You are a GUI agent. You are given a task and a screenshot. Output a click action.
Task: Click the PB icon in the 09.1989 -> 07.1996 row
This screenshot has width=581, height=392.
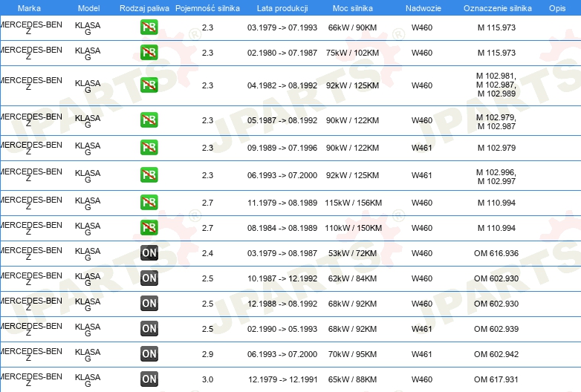[x=149, y=148]
